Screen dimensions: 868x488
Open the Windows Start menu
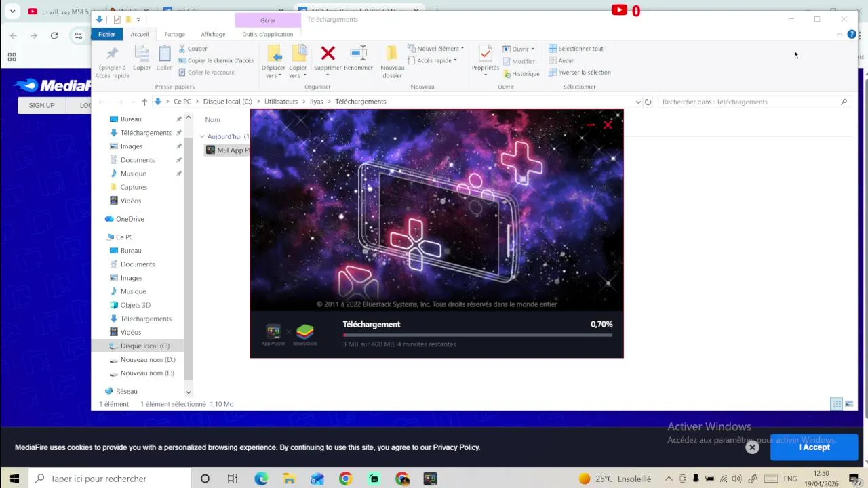(14, 479)
